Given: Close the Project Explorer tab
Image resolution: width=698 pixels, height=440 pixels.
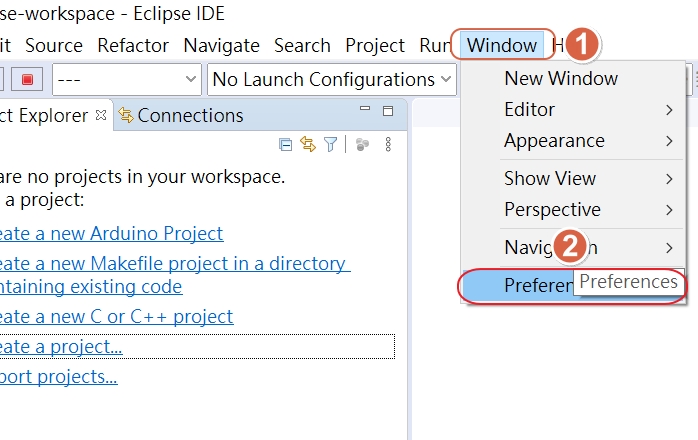Looking at the screenshot, I should (101, 115).
